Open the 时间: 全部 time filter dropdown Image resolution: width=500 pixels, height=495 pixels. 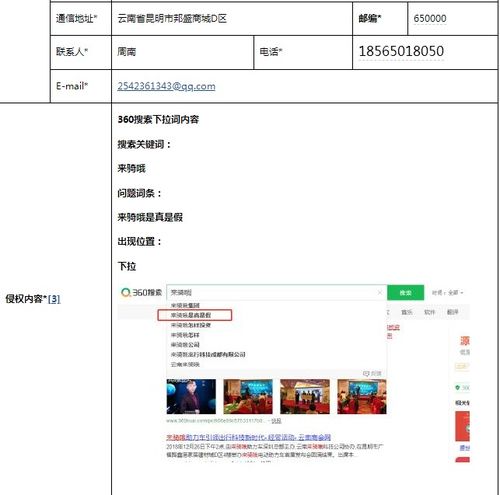(447, 293)
